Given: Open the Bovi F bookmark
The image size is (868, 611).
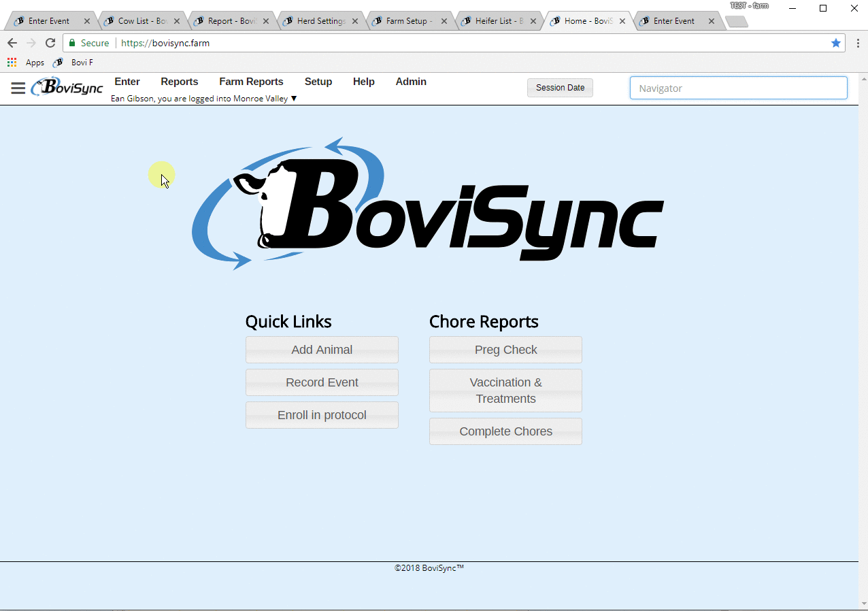Looking at the screenshot, I should click(73, 63).
